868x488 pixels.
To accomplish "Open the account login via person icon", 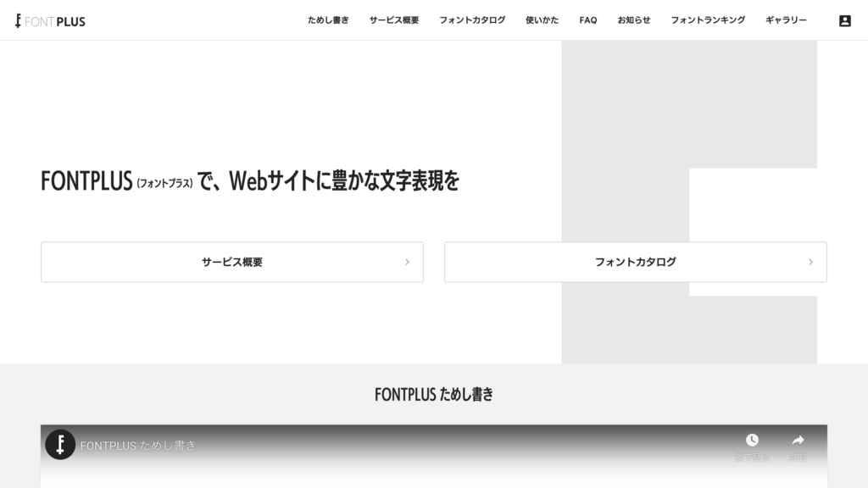I will 844,20.
